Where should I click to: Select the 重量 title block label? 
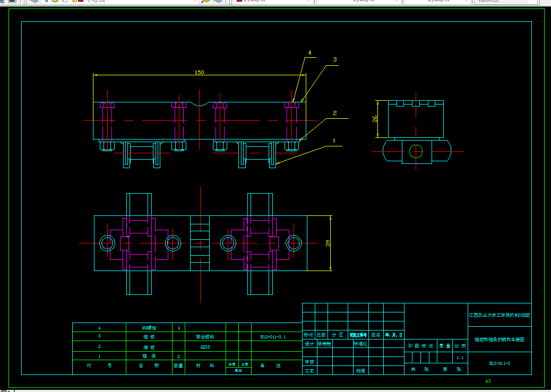click(445, 346)
